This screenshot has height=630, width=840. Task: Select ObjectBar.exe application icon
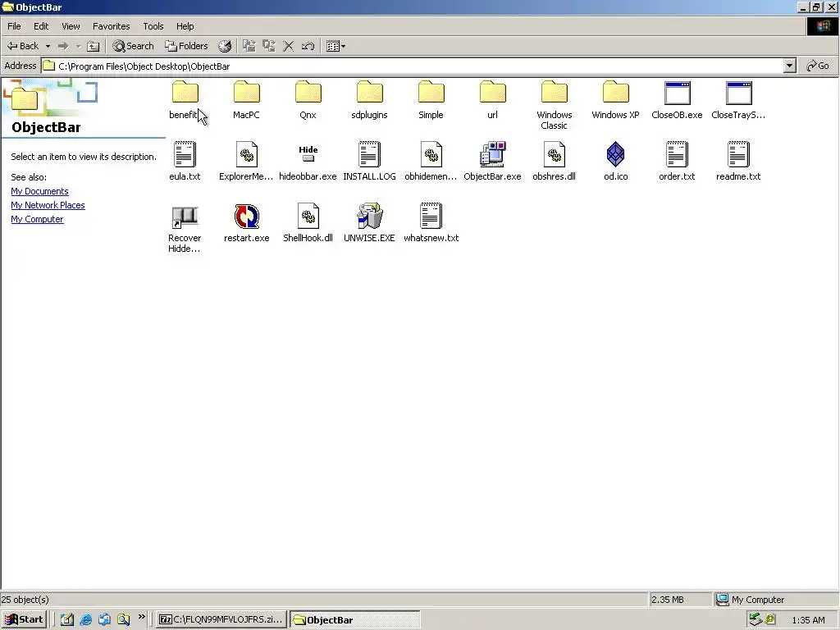(x=493, y=154)
